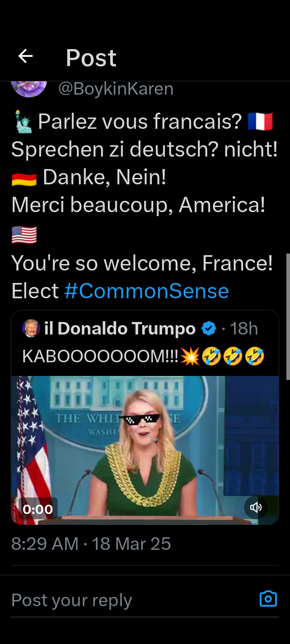The image size is (290, 644).
Task: Open il Donaldo Trumpo display name
Action: 120,328
